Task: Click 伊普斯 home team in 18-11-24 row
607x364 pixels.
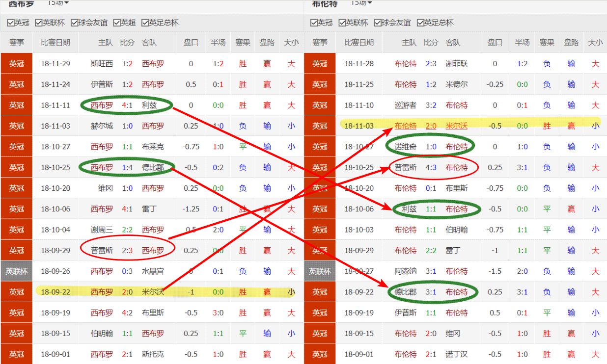Action: coord(102,84)
